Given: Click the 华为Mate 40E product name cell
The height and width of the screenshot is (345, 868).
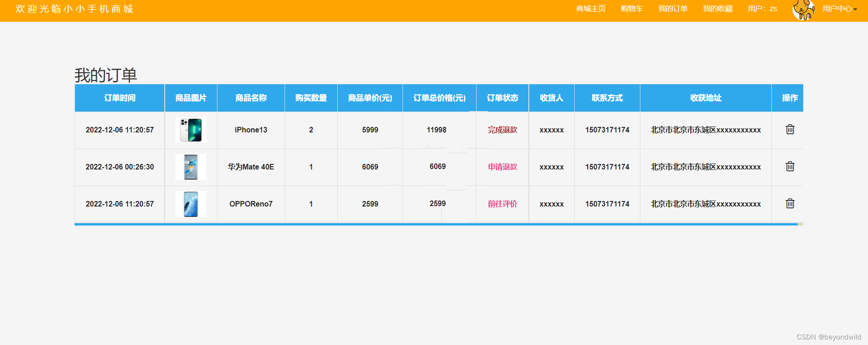Looking at the screenshot, I should 251,167.
